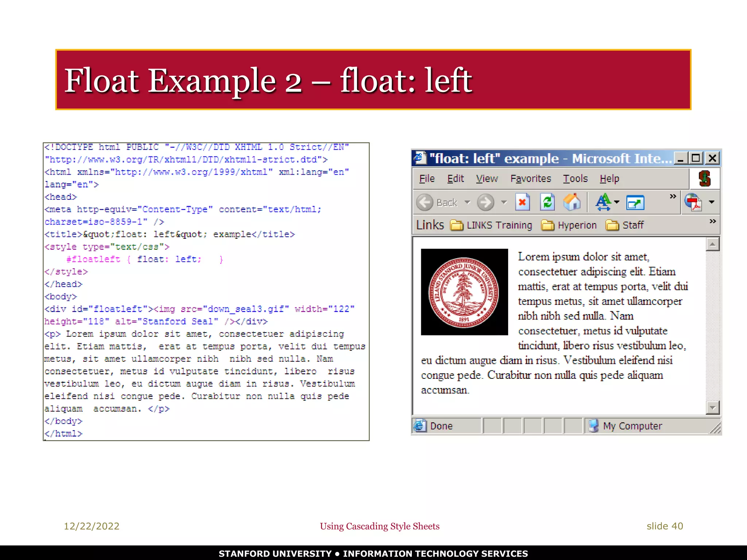Click the Stanford seal image in the page
Viewport: 747px width, 560px height.
(464, 292)
